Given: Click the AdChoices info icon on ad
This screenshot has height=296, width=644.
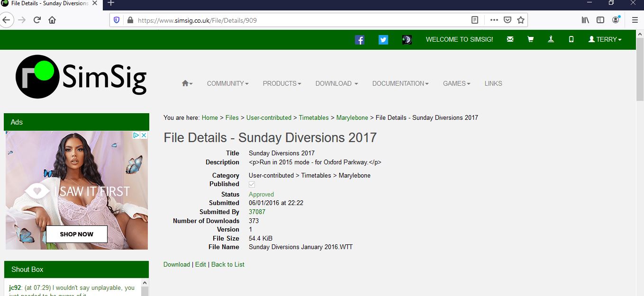Looking at the screenshot, I should (136, 135).
